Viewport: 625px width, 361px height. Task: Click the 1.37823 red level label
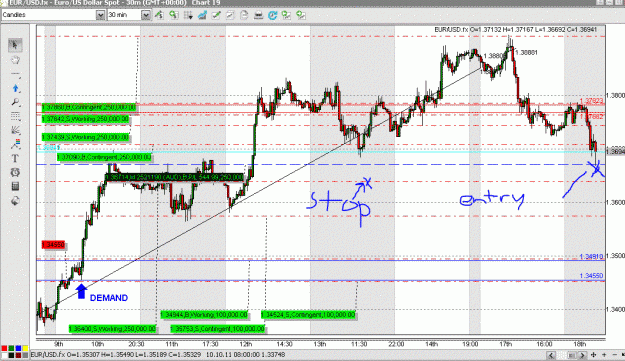click(592, 101)
